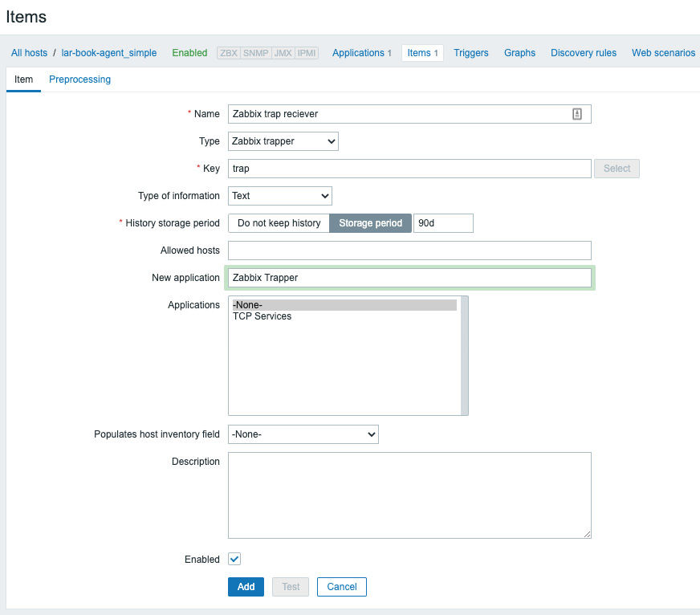Switch to the Item tab

(23, 79)
